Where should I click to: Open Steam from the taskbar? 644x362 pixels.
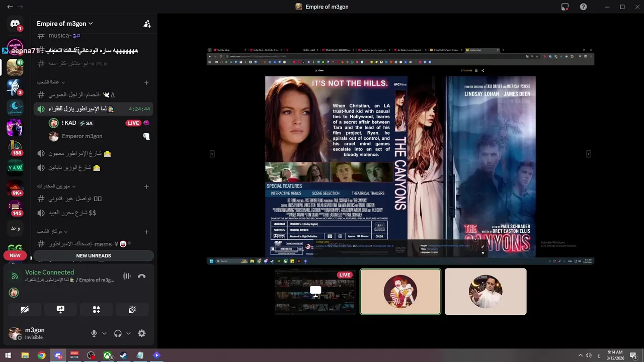pos(123,355)
